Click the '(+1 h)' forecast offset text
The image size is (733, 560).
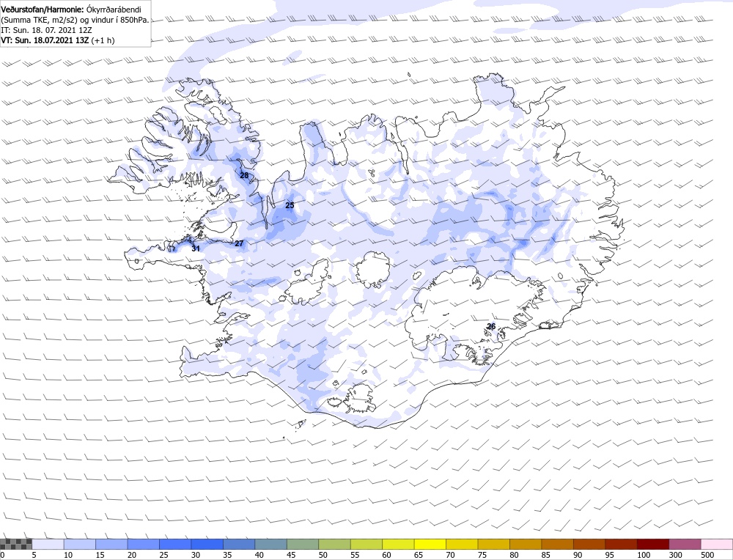point(103,40)
